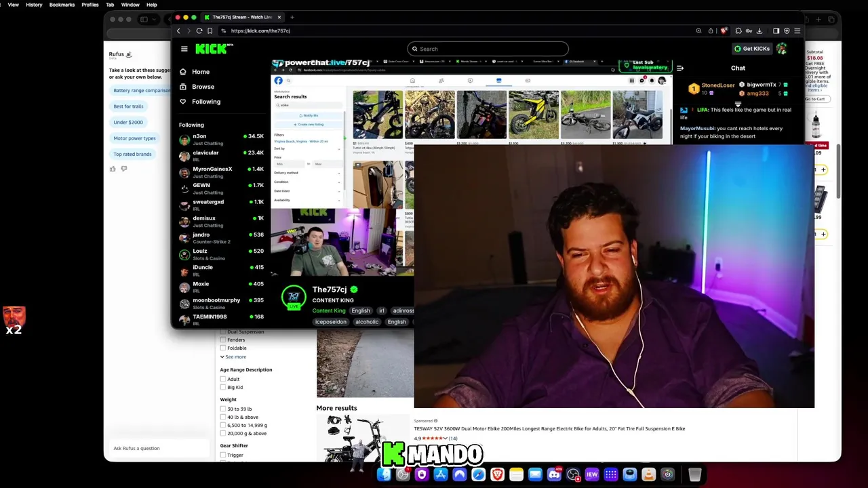Check the 6,500 to 14,999 g checkbox
Screen dimensions: 868x488
point(223,425)
